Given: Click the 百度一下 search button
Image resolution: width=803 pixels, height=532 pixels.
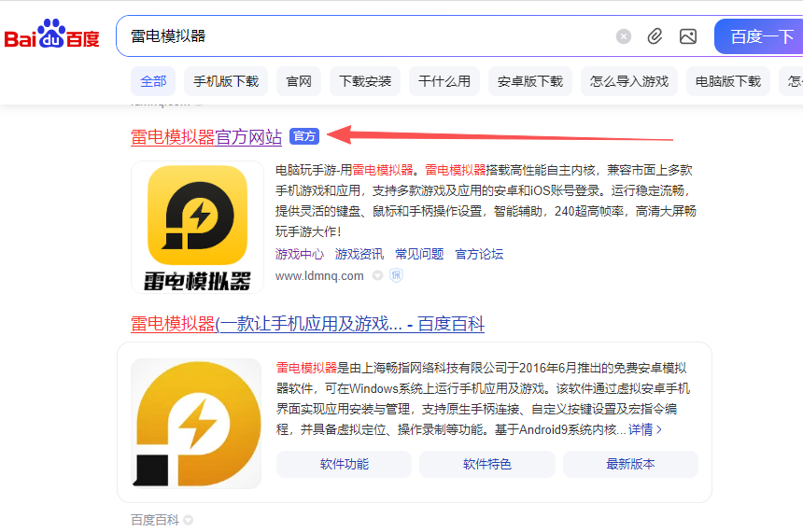Looking at the screenshot, I should point(760,36).
